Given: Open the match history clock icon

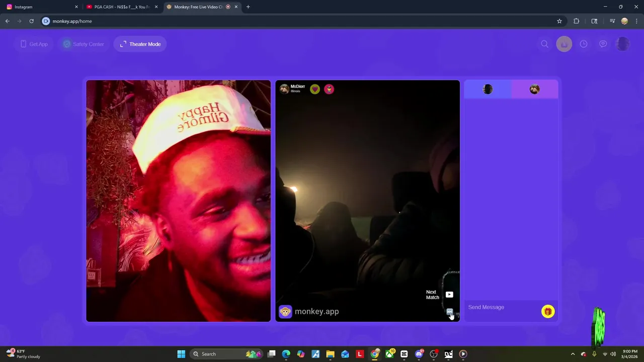Looking at the screenshot, I should tap(584, 44).
